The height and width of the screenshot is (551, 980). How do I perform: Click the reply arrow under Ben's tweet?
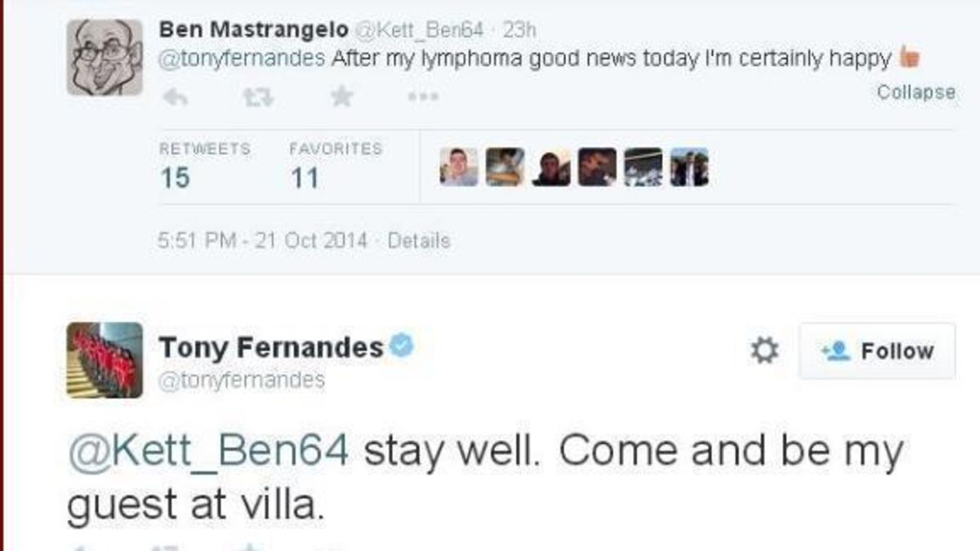coord(176,97)
